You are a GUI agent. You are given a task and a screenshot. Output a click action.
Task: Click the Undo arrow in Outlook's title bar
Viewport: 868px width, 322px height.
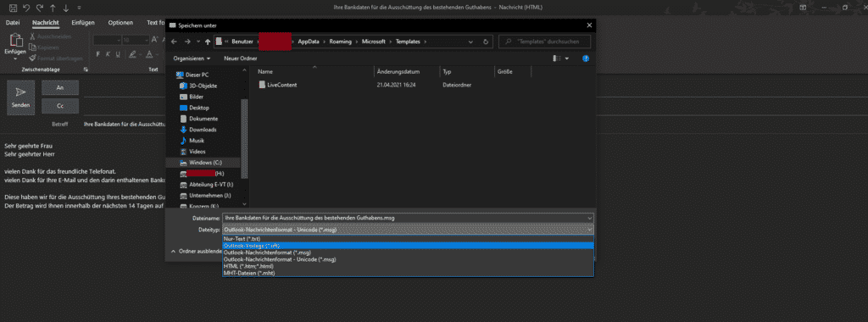click(x=26, y=8)
